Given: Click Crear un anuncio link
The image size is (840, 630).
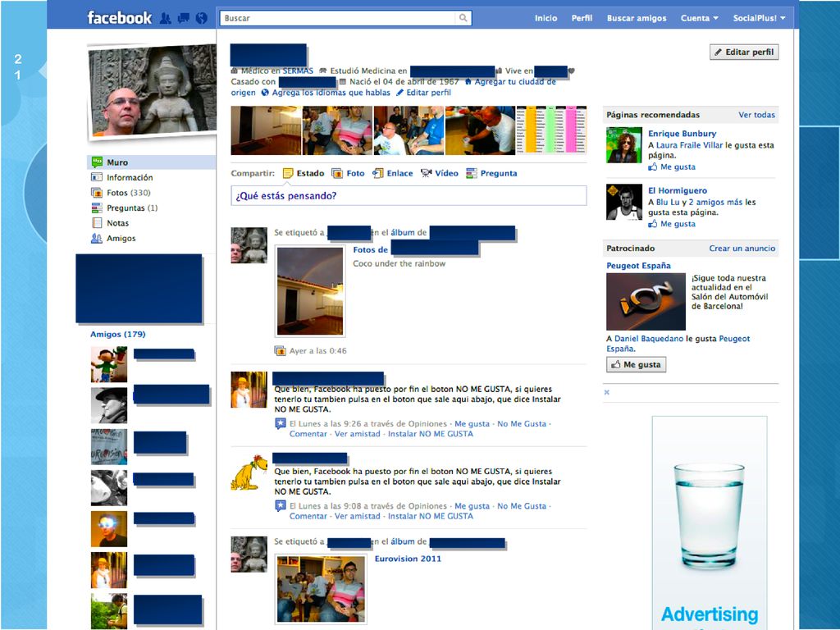Looking at the screenshot, I should (x=742, y=248).
